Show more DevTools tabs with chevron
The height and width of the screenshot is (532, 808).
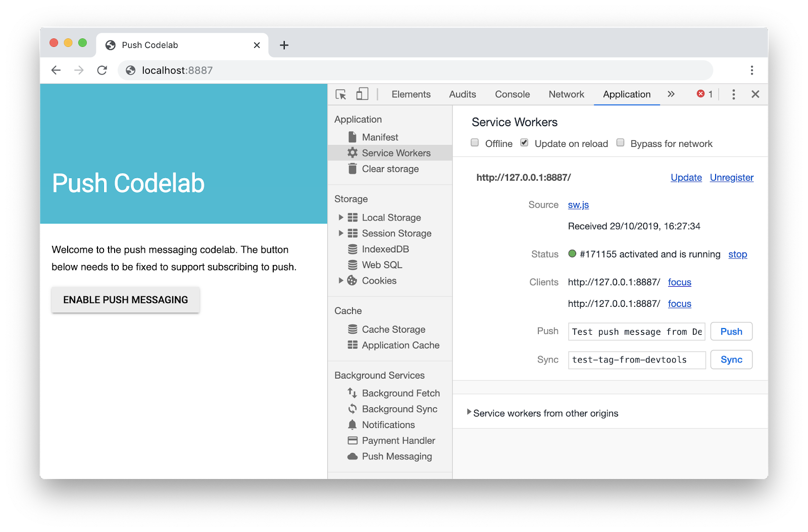(671, 94)
